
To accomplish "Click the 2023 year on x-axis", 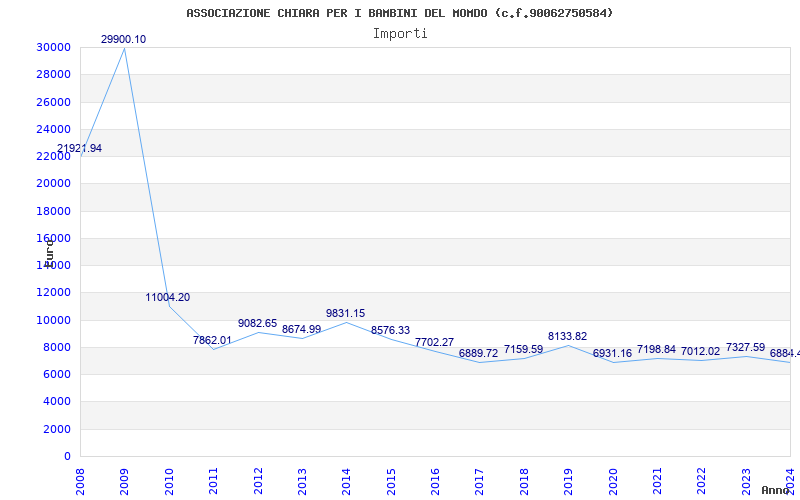I will click(747, 480).
